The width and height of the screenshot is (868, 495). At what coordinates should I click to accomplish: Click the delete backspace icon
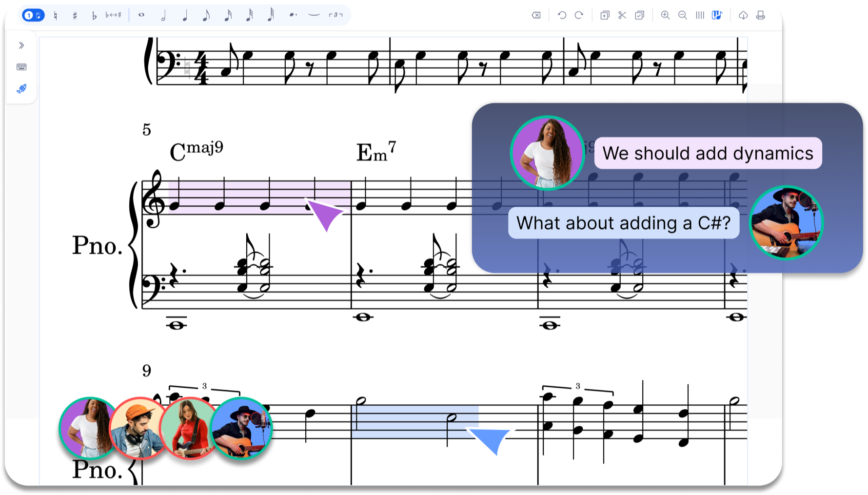pyautogui.click(x=536, y=15)
